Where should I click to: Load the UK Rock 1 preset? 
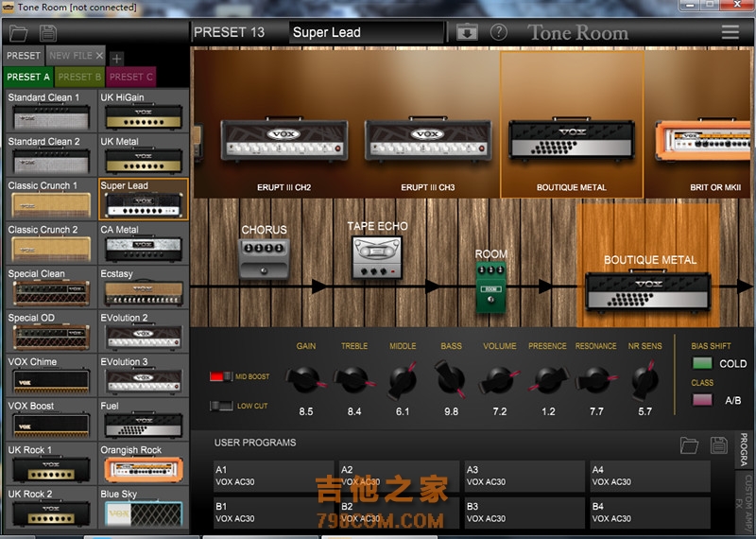click(51, 463)
